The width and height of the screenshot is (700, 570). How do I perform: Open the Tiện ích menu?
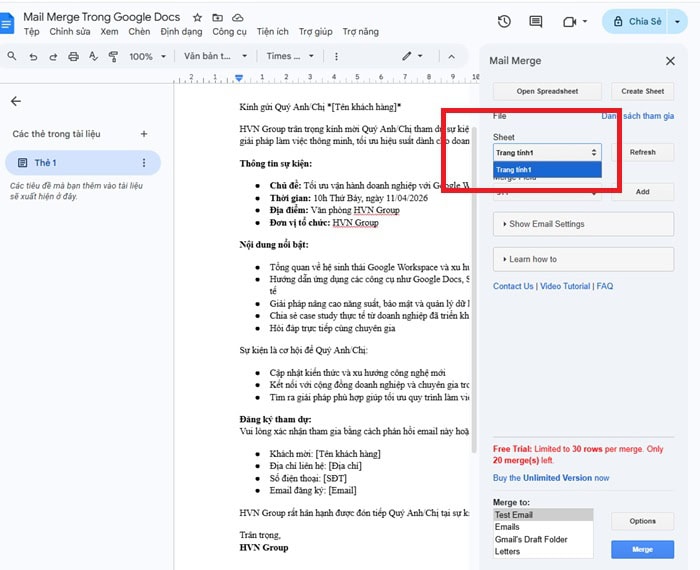pos(272,32)
